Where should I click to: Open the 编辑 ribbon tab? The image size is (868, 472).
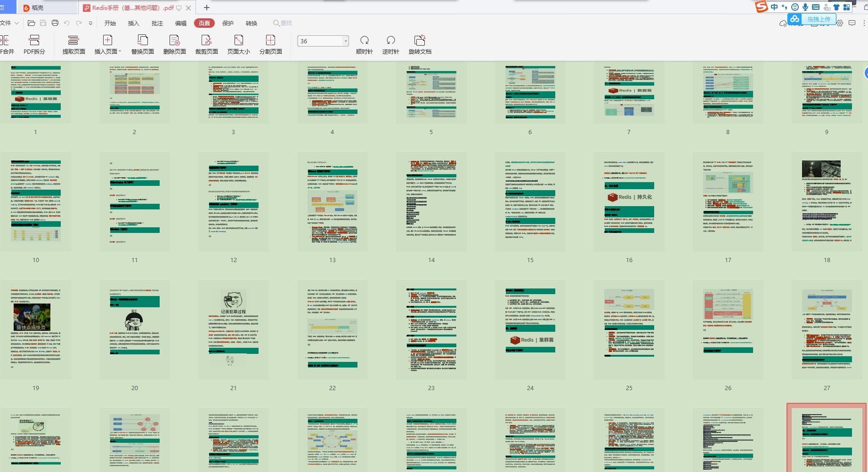[x=181, y=23]
